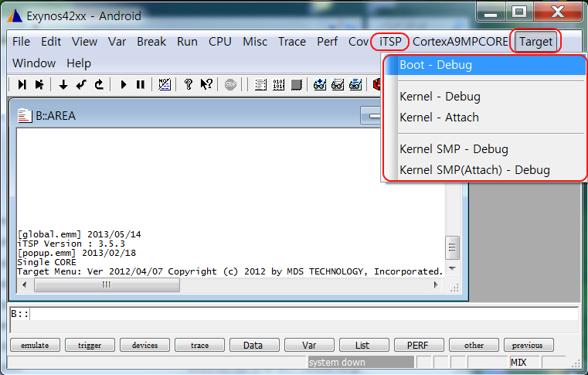Open the iTSP menu
The width and height of the screenshot is (588, 375).
pyautogui.click(x=390, y=42)
